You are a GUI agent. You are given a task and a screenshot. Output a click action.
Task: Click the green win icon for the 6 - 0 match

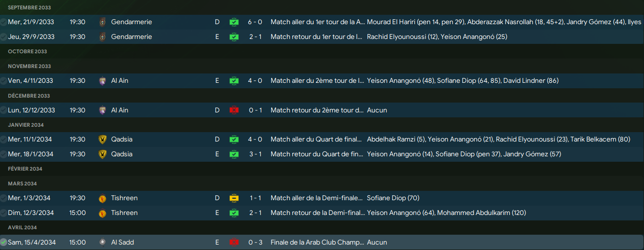pyautogui.click(x=234, y=22)
